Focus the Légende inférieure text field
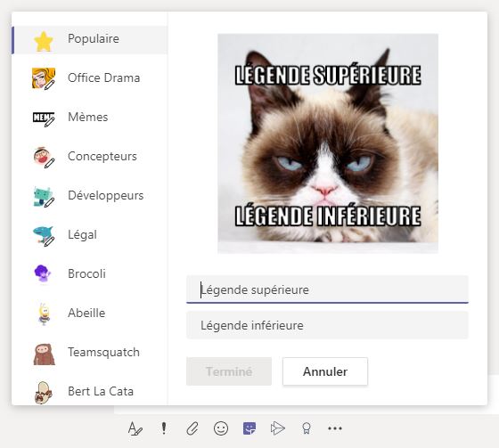Screen dimensions: 499x448 tap(327, 325)
